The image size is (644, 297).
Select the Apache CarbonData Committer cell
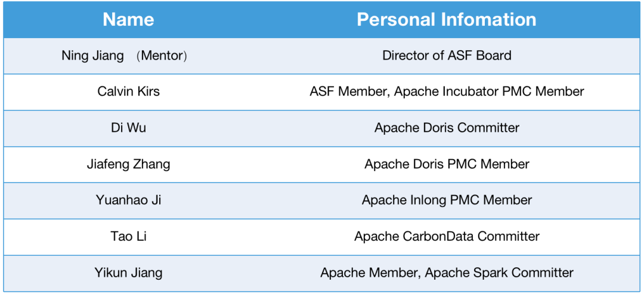[x=447, y=236]
